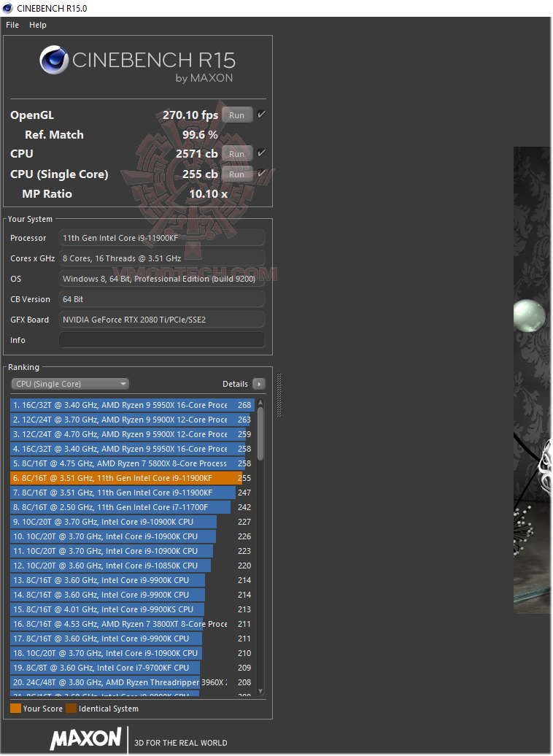Screen dimensions: 553x756
Task: Select rank 20 Threadripper 3960X entry
Action: 133,682
